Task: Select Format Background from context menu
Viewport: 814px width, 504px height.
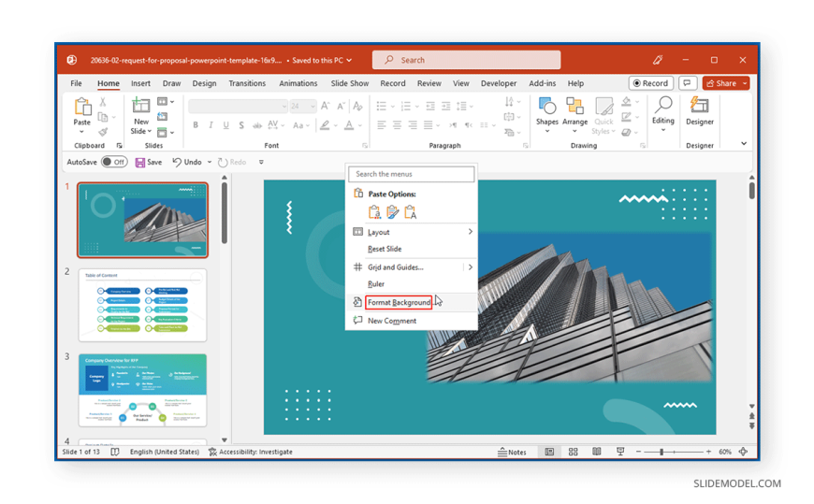Action: (399, 302)
